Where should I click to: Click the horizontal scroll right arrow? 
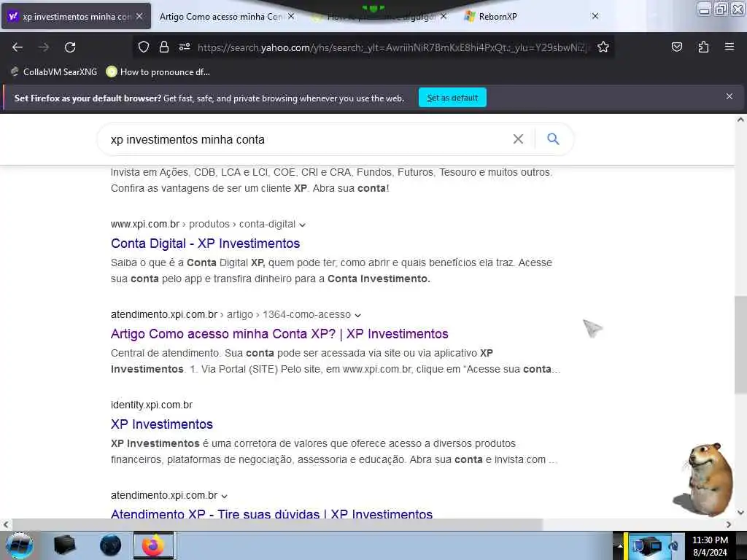pos(729,524)
